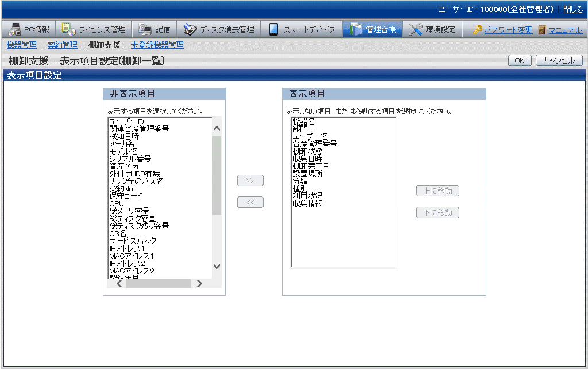The image size is (588, 370).
Task: Click the down arrow of hidden-items list scrollbar
Action: tap(216, 266)
